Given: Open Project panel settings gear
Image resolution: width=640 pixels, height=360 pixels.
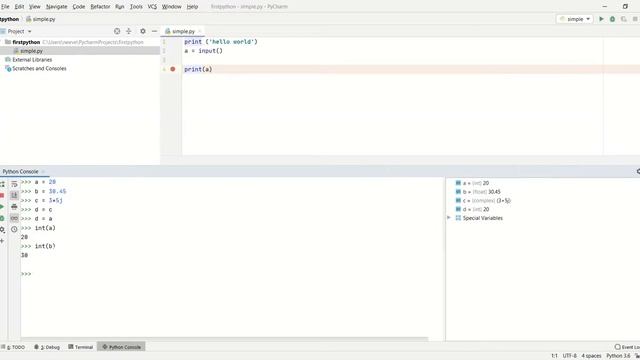Looking at the screenshot, I should [143, 31].
